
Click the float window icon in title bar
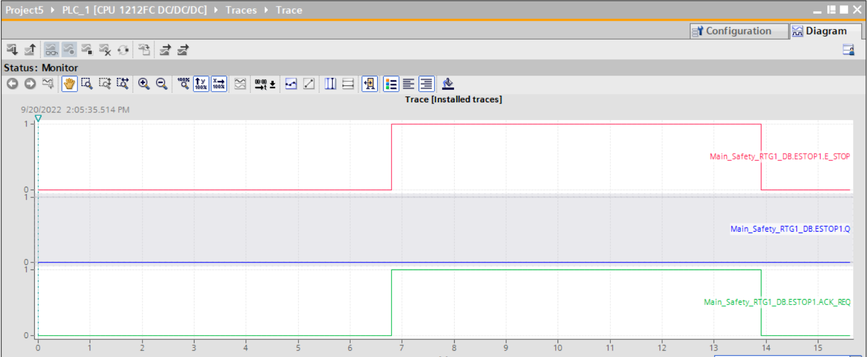pyautogui.click(x=831, y=10)
